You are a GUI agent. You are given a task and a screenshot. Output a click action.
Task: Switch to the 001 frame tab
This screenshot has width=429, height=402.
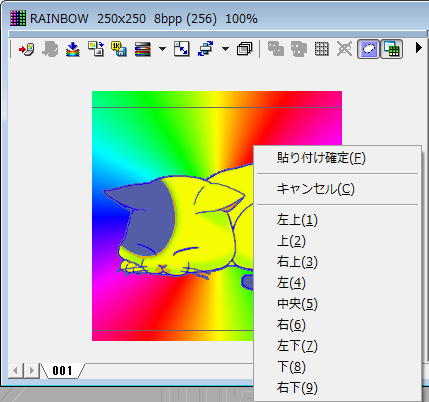62,371
